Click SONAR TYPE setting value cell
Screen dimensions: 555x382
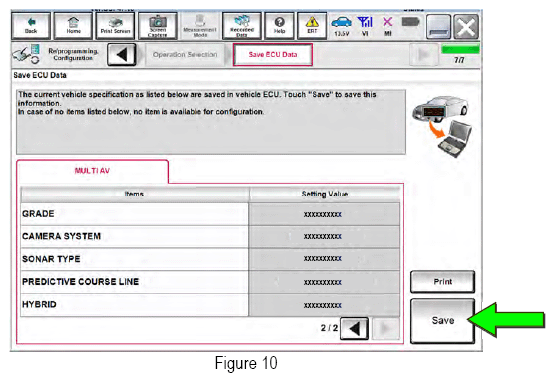[324, 259]
